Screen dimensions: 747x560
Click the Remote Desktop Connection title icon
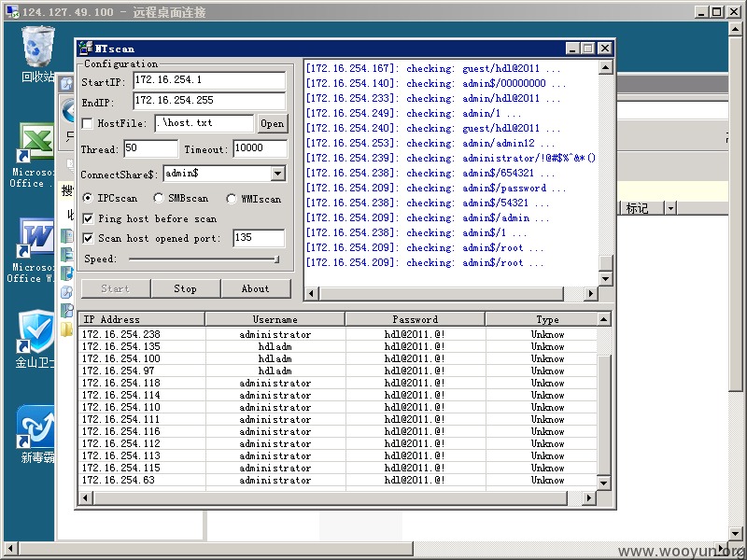(12, 11)
